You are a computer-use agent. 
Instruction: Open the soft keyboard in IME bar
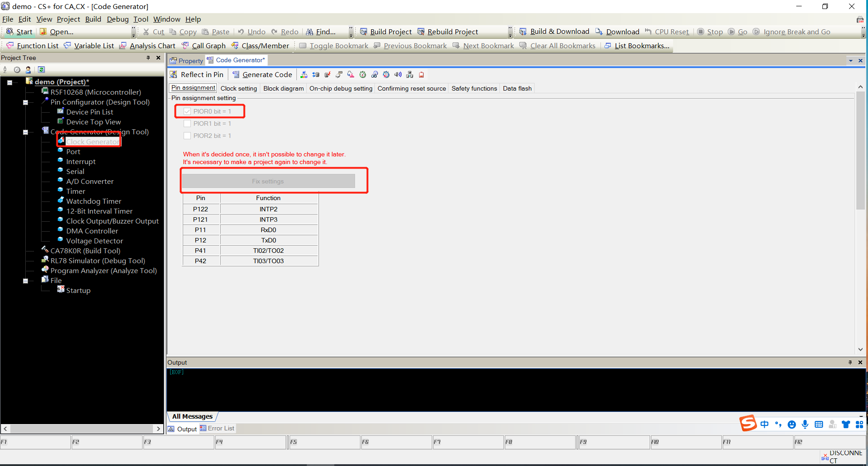(819, 424)
